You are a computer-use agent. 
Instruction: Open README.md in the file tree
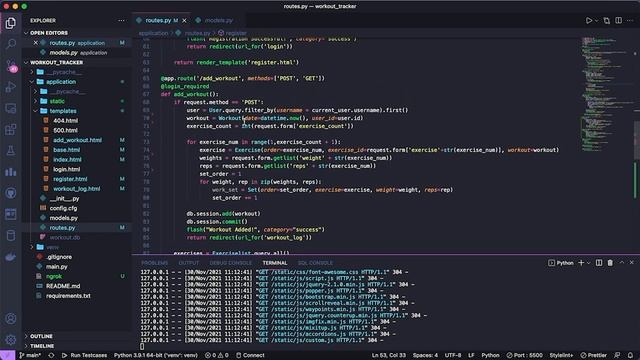pos(63,286)
